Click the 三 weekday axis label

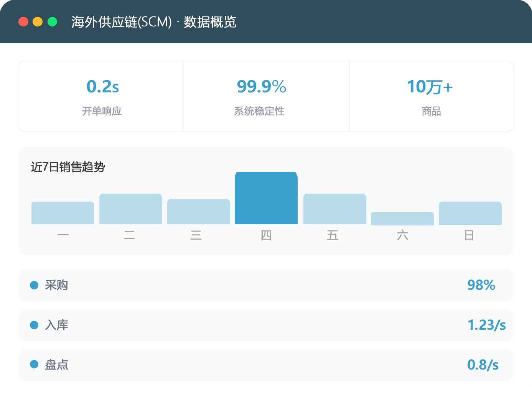pyautogui.click(x=196, y=235)
